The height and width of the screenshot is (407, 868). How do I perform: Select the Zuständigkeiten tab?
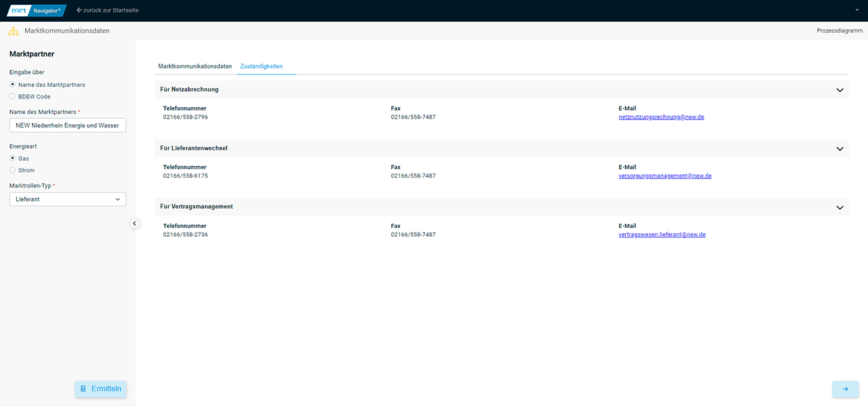(261, 66)
